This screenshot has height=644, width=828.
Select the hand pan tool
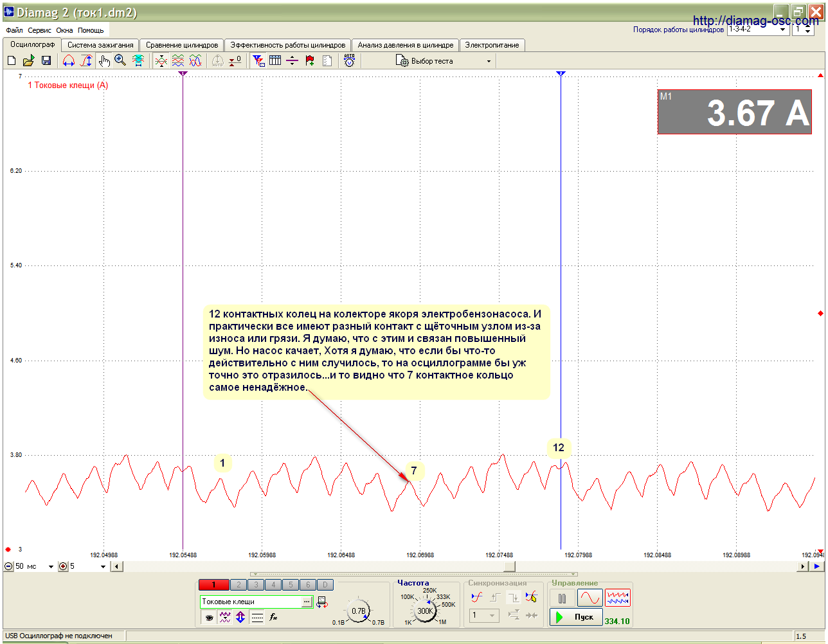104,60
